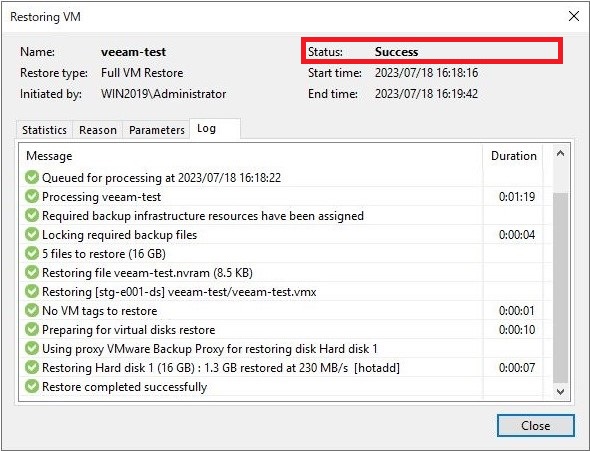Select 'Processing veeam-test' log message
Screen dimensions: 590x451
pyautogui.click(x=102, y=197)
